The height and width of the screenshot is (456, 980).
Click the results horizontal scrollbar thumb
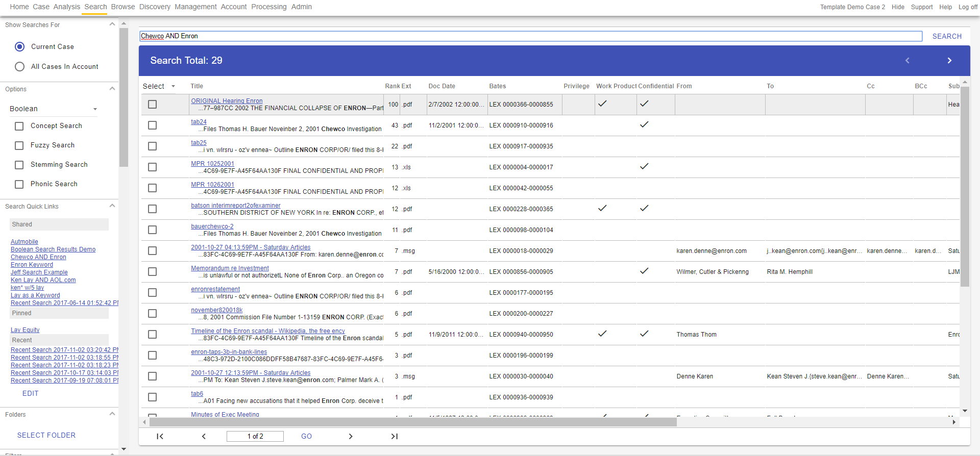(x=413, y=422)
